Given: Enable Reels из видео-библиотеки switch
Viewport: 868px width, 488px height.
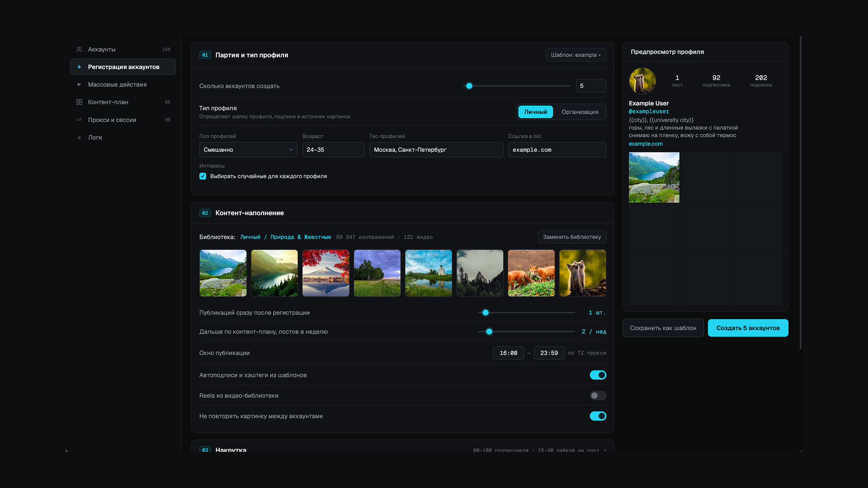Looking at the screenshot, I should pyautogui.click(x=598, y=395).
